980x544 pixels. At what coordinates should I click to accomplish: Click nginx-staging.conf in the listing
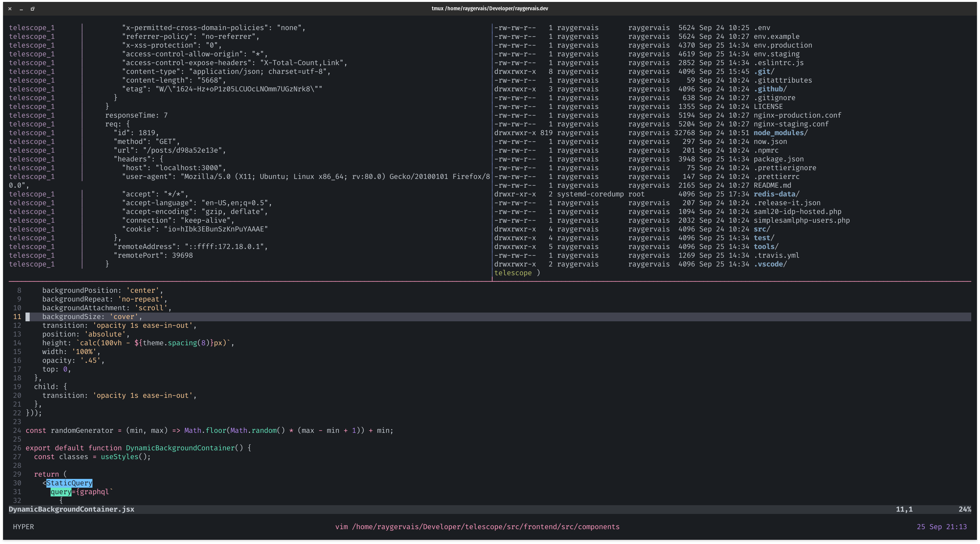(x=791, y=124)
